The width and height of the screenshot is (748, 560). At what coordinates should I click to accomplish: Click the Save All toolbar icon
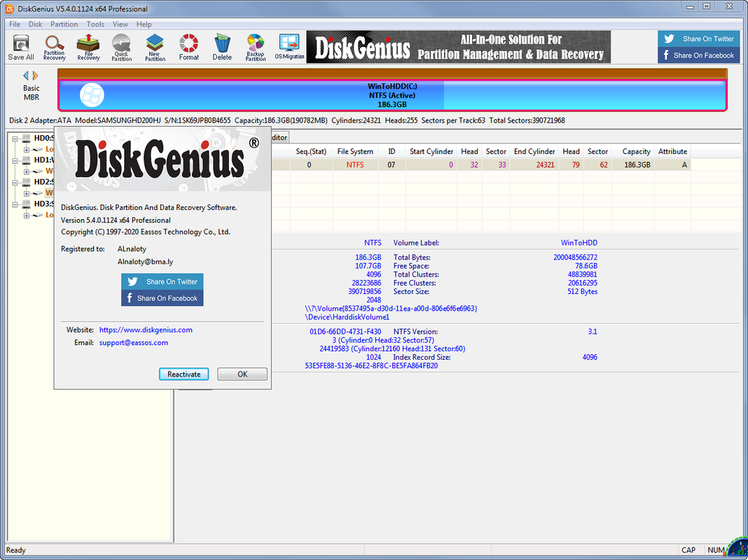21,48
